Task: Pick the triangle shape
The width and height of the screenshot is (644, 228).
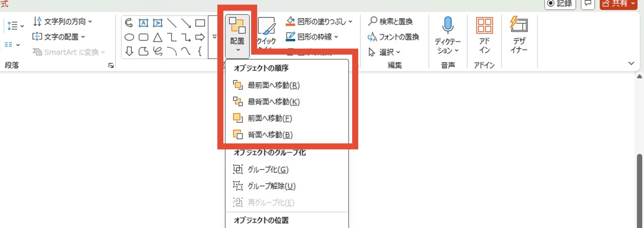Action: tap(157, 37)
